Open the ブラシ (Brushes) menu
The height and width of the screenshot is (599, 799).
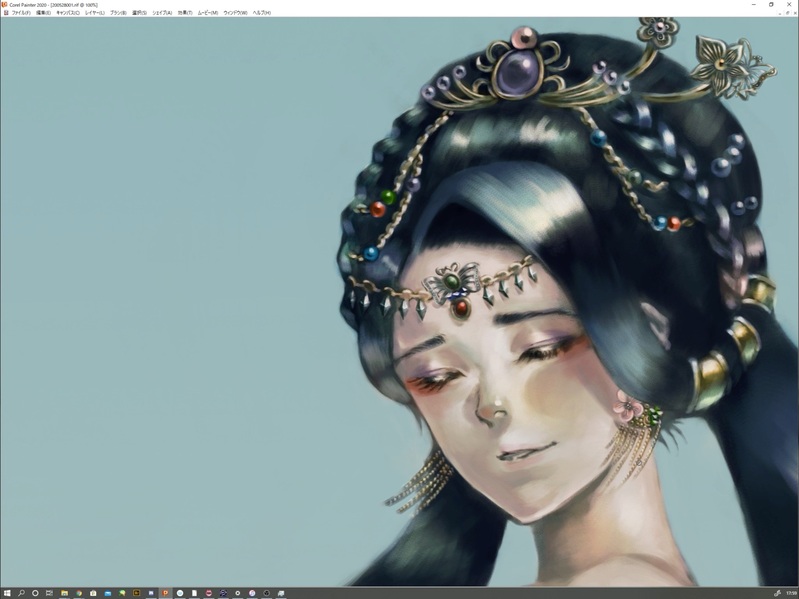coord(118,13)
